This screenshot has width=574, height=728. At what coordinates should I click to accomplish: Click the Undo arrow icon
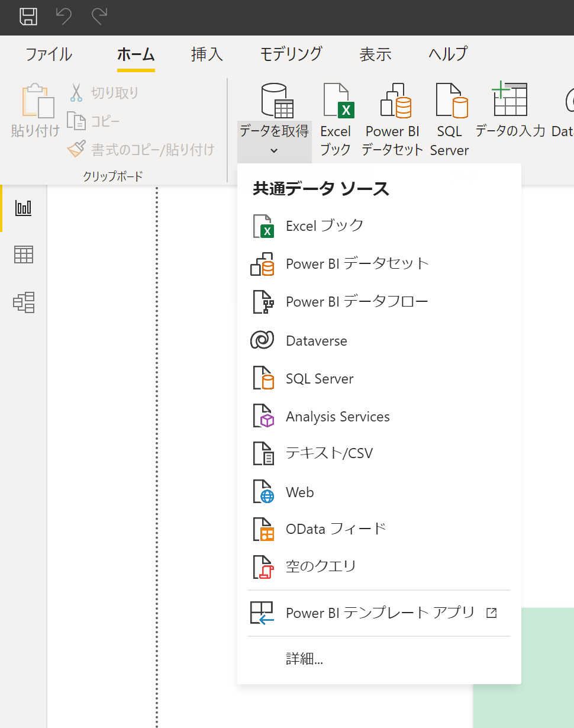(64, 17)
